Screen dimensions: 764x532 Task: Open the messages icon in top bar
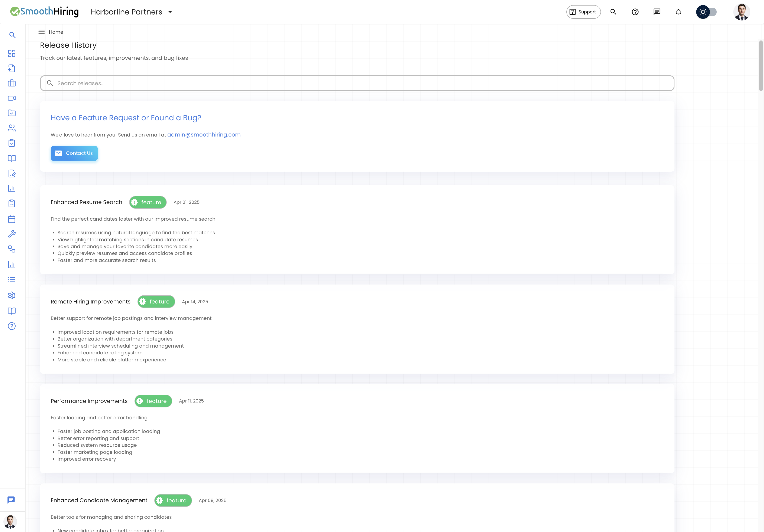[657, 12]
